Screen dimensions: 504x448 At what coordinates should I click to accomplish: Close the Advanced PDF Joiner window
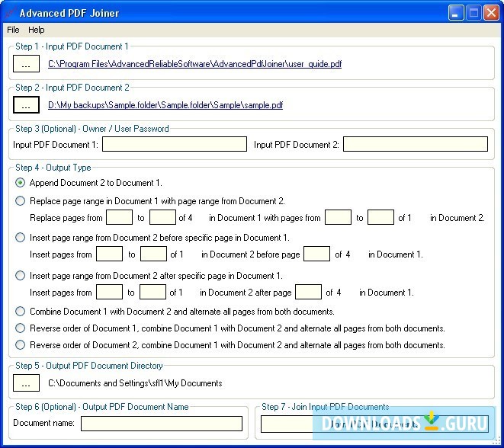tap(491, 13)
